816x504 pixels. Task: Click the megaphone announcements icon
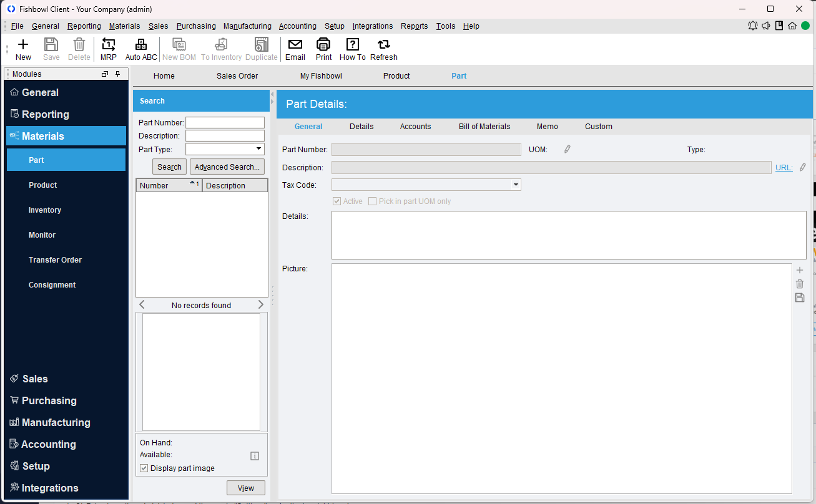pyautogui.click(x=766, y=26)
